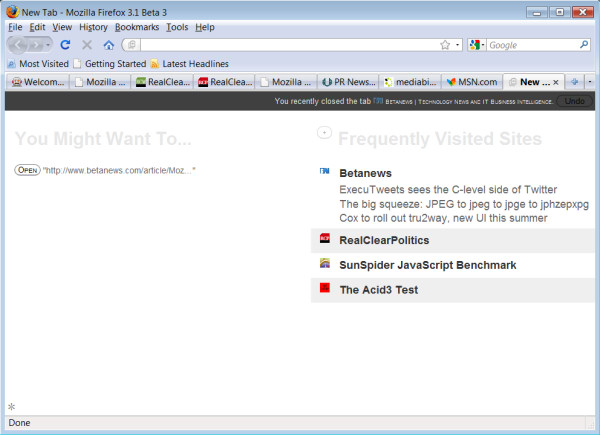Image resolution: width=600 pixels, height=435 pixels.
Task: Click the RealClearPolitics favicon
Action: (x=324, y=238)
